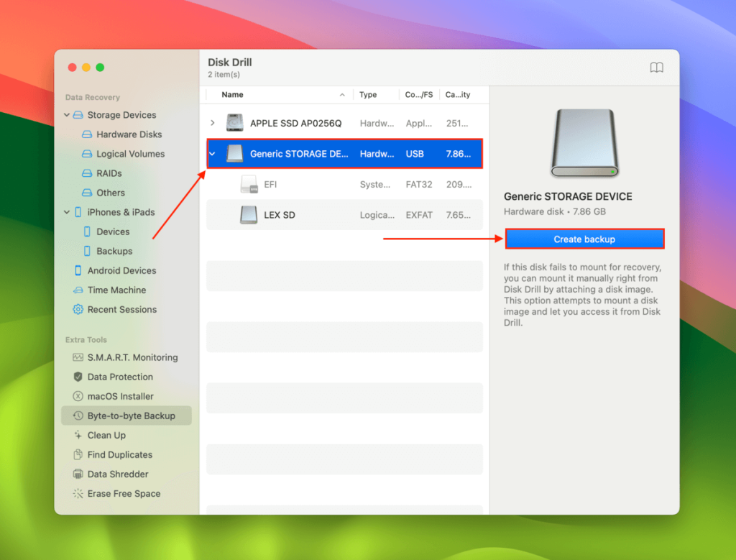736x560 pixels.
Task: Collapse the Generic STORAGE DEVICE row
Action: click(x=211, y=153)
